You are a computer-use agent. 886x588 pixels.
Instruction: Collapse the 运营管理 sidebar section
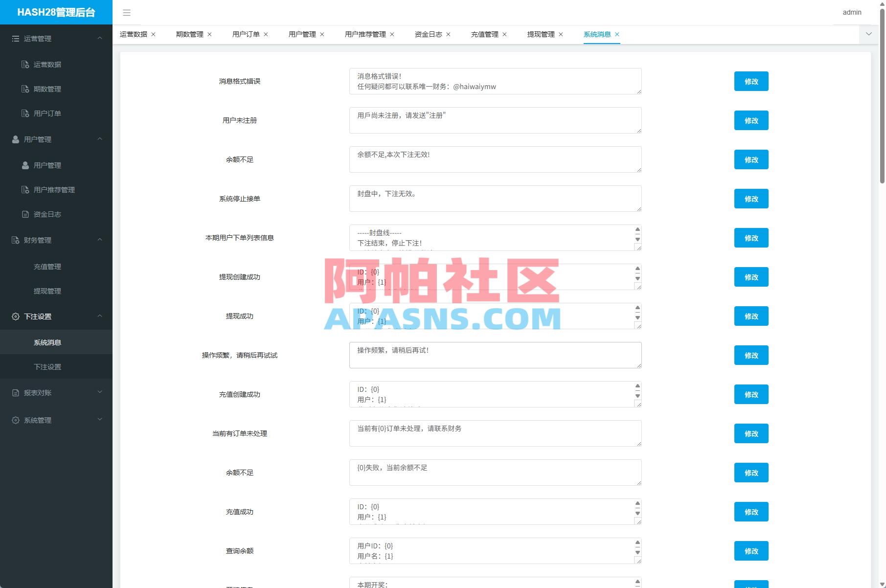99,38
